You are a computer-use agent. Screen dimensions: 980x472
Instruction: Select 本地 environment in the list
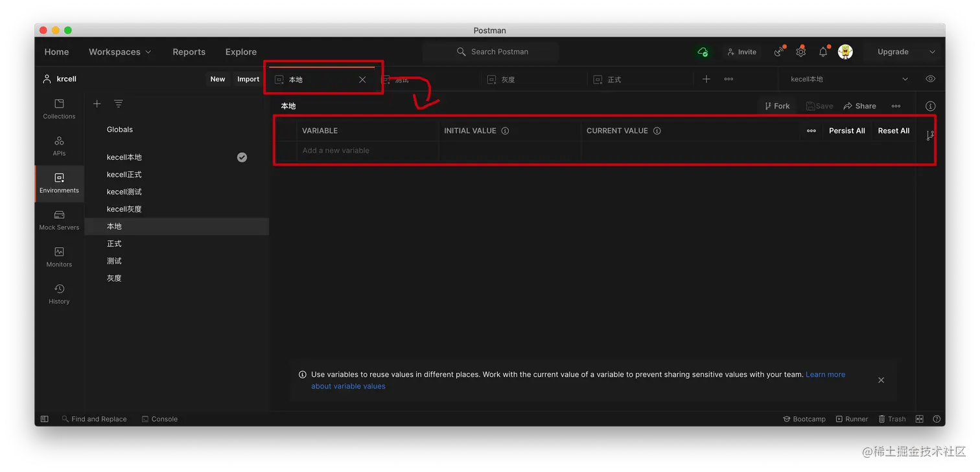click(x=177, y=227)
